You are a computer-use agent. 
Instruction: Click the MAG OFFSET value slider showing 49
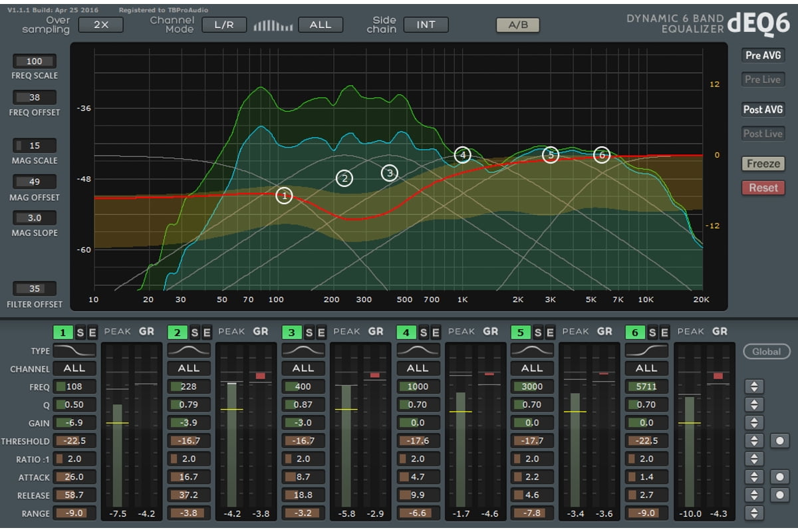point(35,182)
